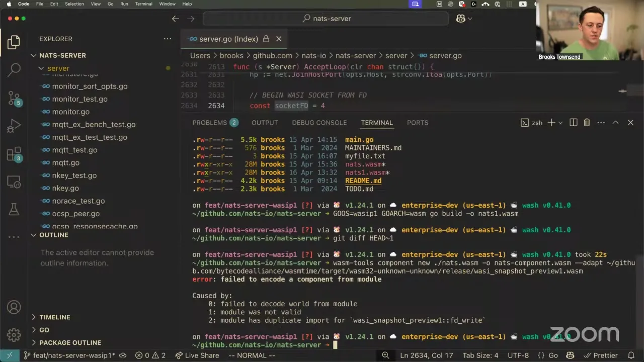The width and height of the screenshot is (644, 362).
Task: Open the Extensions view
Action: pos(14,154)
